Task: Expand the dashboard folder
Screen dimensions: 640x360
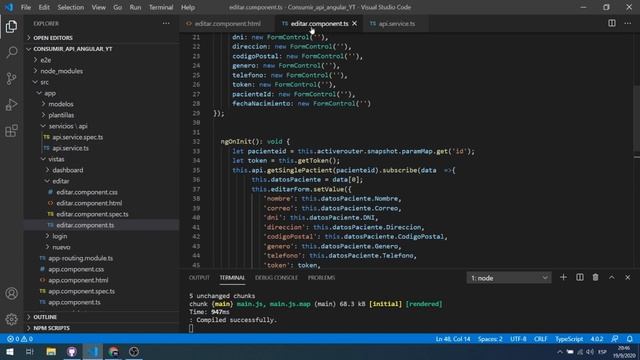Action: coord(102,170)
